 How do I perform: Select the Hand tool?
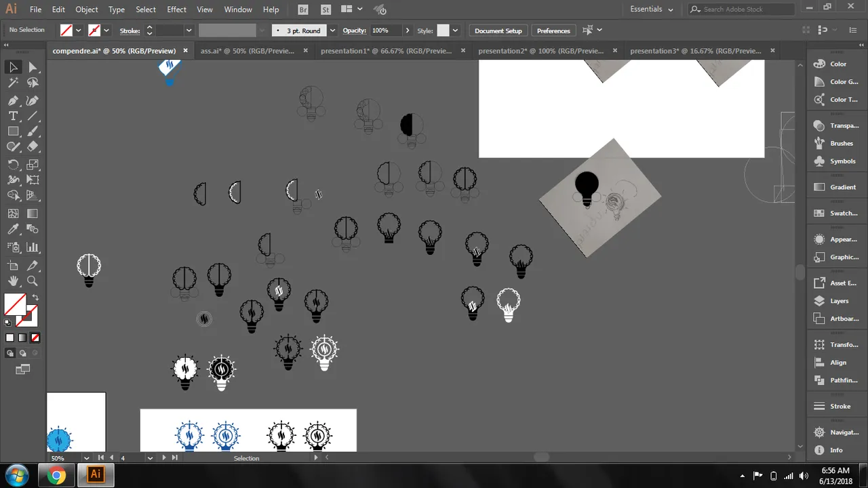coord(13,281)
